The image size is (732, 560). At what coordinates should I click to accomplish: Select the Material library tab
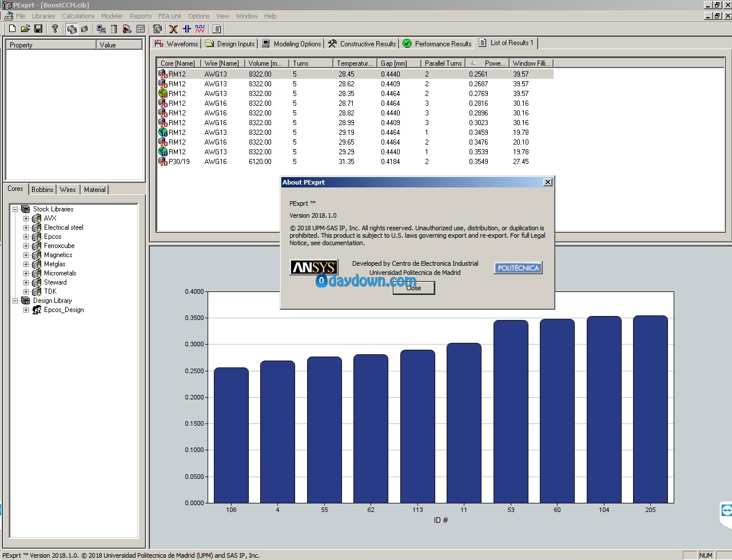pos(94,190)
